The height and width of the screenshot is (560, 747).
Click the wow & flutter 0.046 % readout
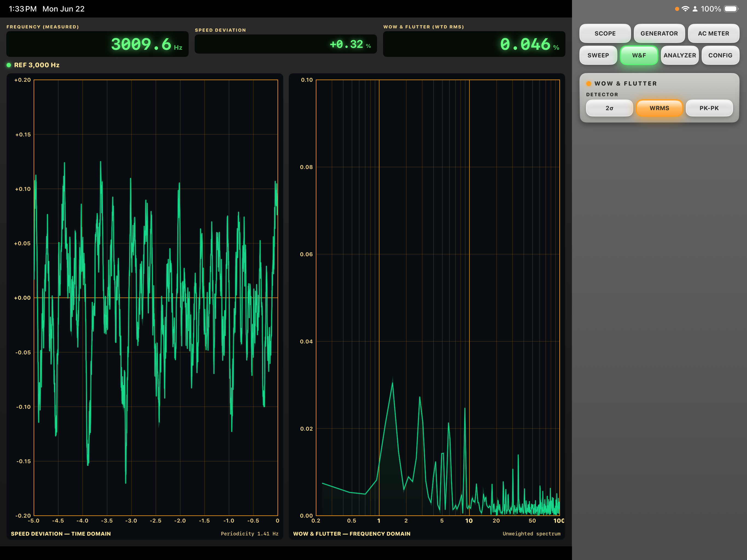tap(474, 44)
